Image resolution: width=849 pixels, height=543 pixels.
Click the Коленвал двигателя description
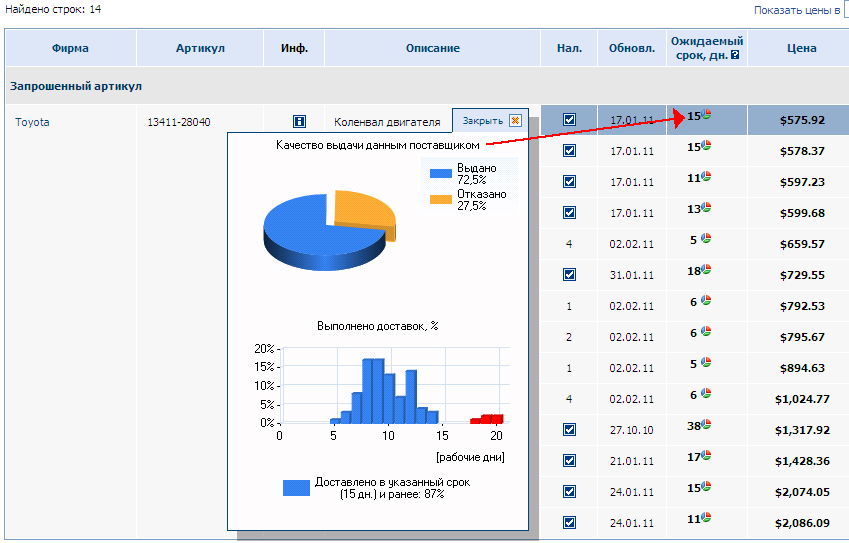pos(387,122)
